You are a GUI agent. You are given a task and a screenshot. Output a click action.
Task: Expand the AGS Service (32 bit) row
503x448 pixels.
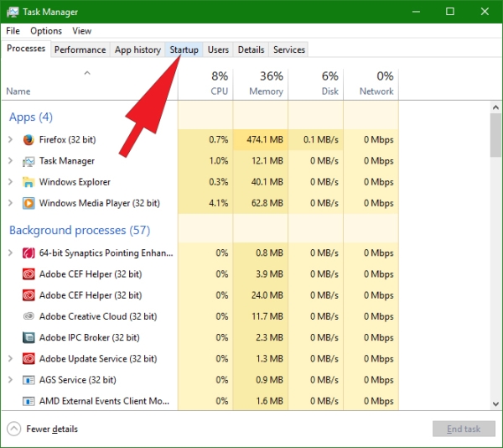pyautogui.click(x=10, y=380)
